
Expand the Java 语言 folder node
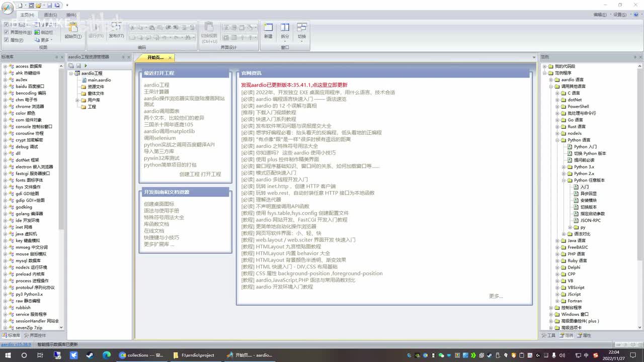[557, 241]
